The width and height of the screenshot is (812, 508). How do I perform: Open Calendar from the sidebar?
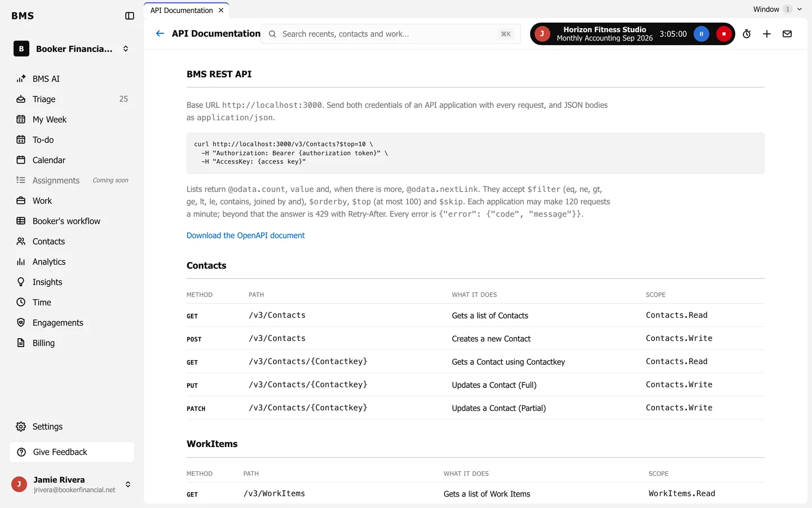point(72,160)
